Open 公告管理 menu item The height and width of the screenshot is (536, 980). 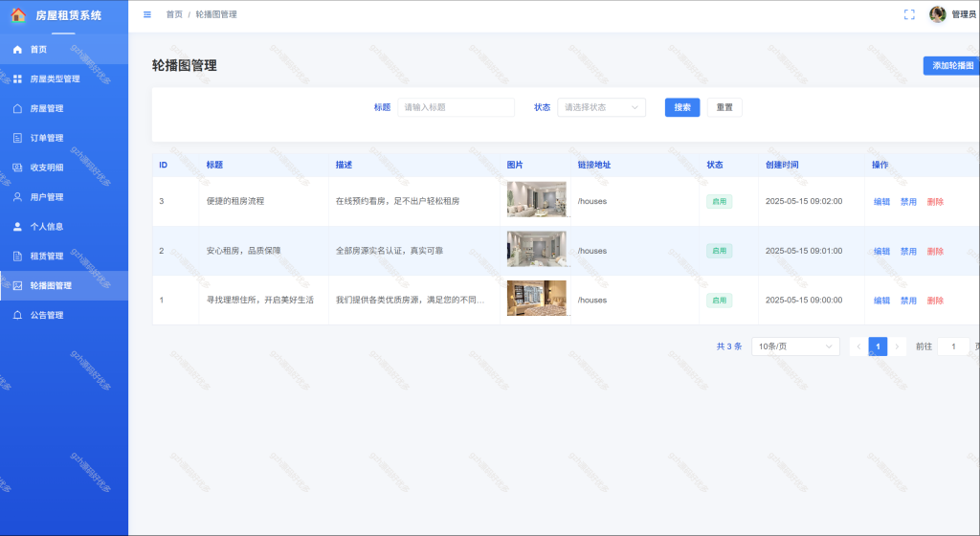click(x=64, y=315)
